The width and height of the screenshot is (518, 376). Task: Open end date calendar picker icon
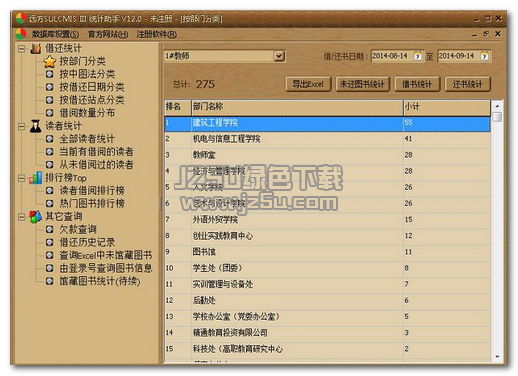tap(485, 56)
